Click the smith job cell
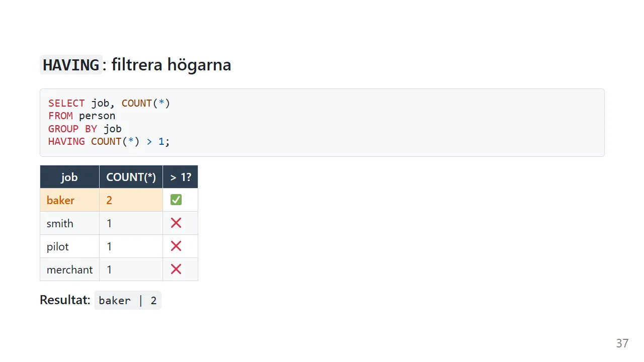This screenshot has width=644, height=362. coord(69,223)
